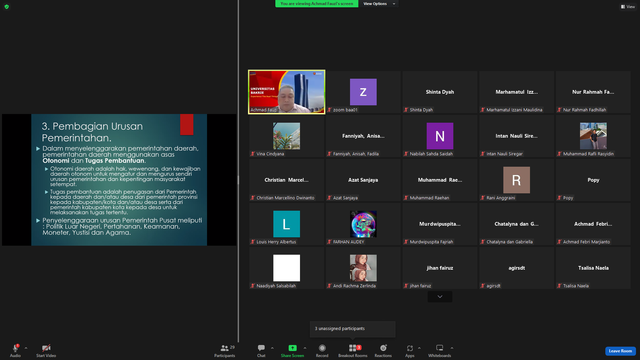
Task: Open the Apps panel
Action: coord(410,350)
